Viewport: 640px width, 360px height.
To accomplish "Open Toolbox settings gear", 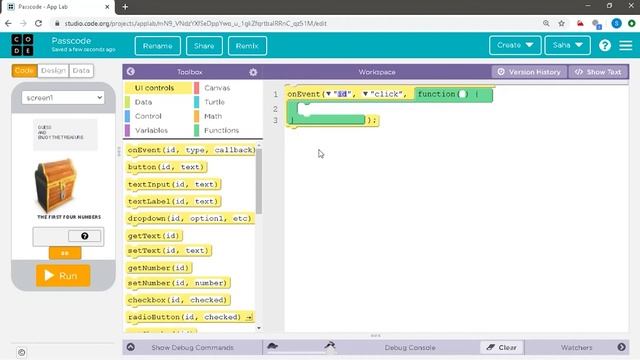I will click(x=253, y=72).
